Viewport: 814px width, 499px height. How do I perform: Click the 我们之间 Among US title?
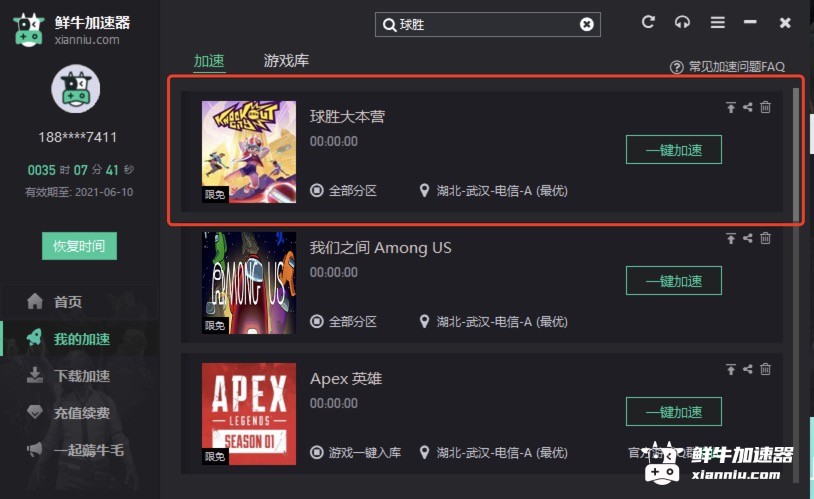click(x=381, y=248)
